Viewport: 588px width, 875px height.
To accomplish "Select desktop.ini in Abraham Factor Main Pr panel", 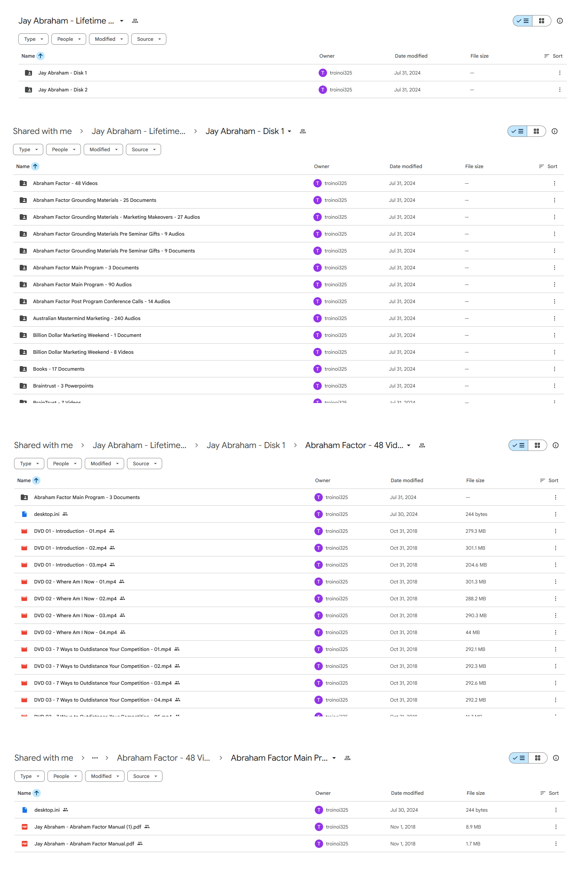I will tap(290, 810).
